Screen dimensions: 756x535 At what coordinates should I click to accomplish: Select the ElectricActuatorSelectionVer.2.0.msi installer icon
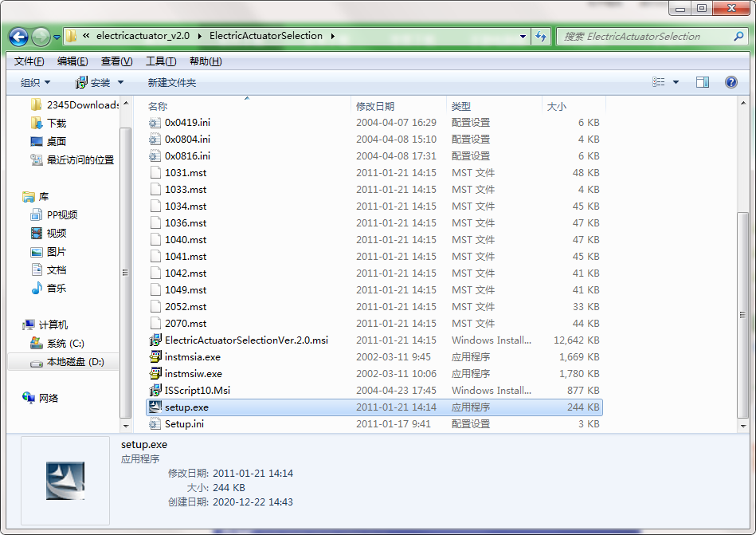[156, 340]
